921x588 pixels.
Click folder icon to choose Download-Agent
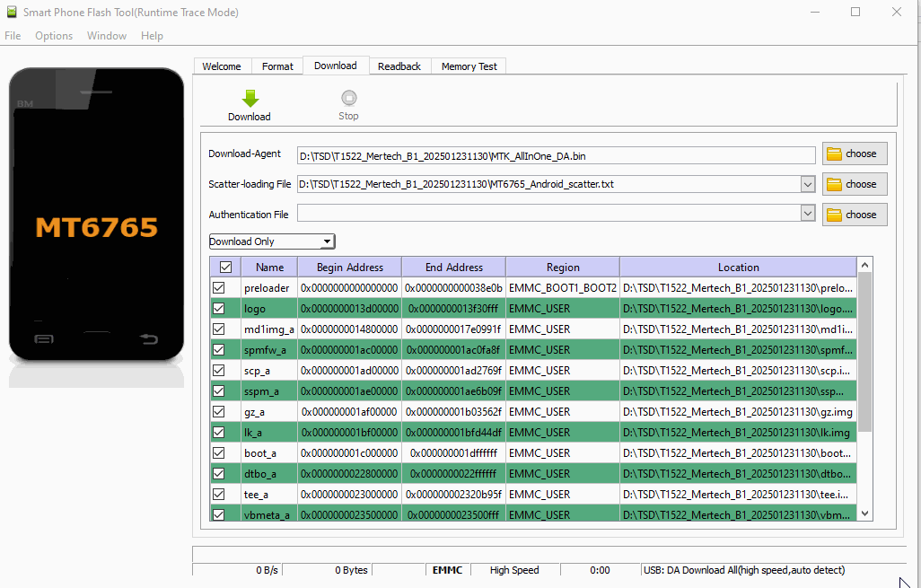pyautogui.click(x=834, y=154)
